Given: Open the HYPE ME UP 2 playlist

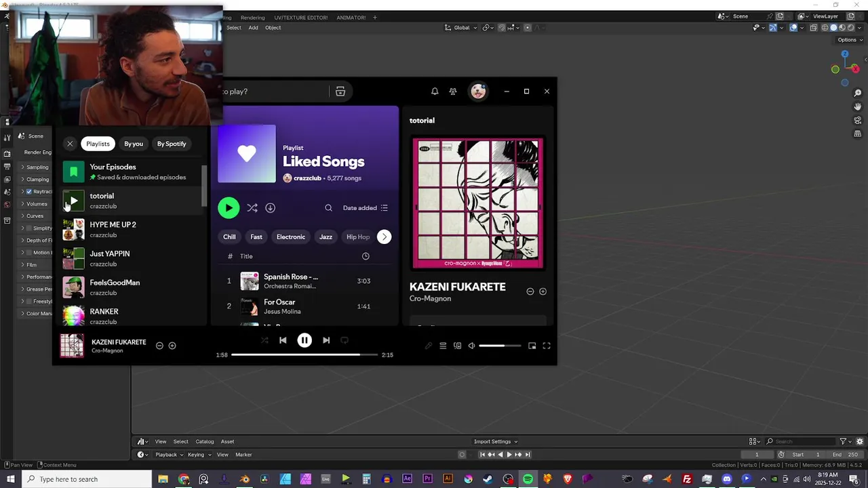Looking at the screenshot, I should pos(132,230).
